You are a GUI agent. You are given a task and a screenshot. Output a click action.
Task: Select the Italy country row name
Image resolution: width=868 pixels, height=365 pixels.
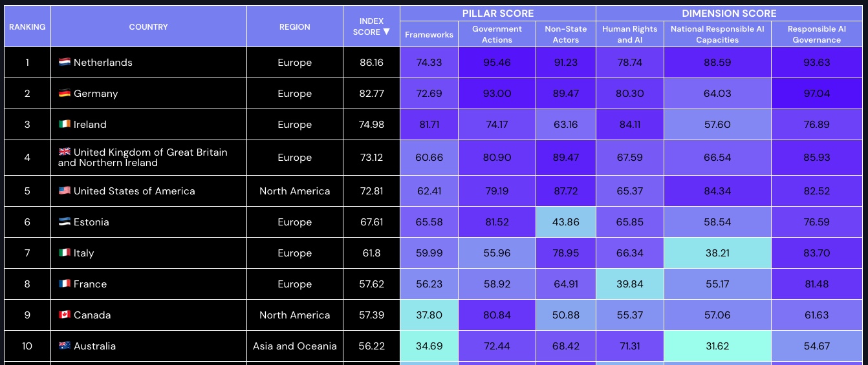[84, 253]
